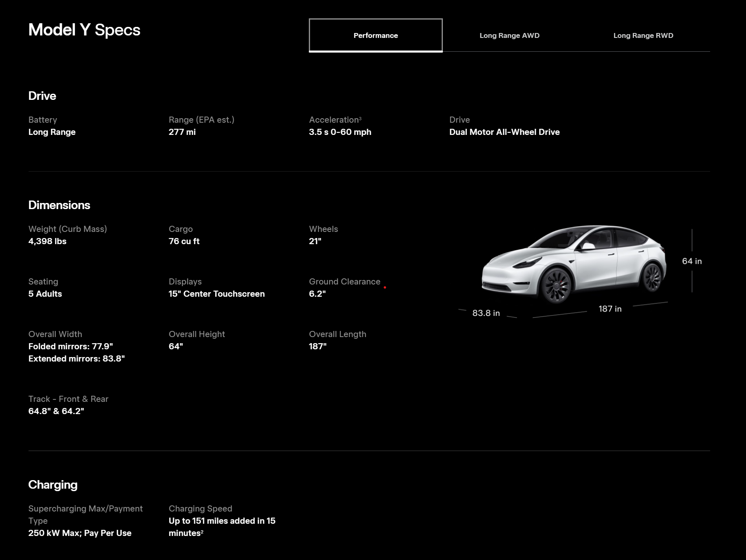Click the Dimensions section heading
The height and width of the screenshot is (560, 746).
[59, 205]
